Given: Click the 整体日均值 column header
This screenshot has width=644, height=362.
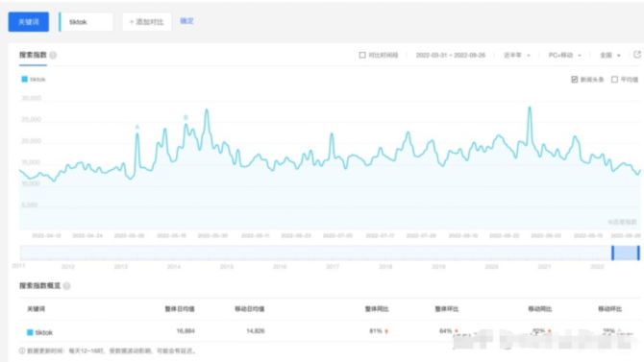Looking at the screenshot, I should click(x=180, y=309).
